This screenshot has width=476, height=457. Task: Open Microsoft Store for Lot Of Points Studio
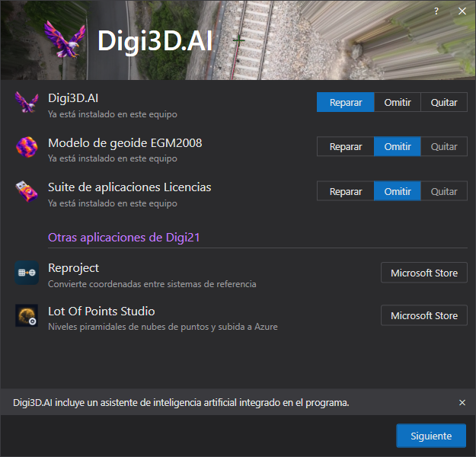(424, 315)
